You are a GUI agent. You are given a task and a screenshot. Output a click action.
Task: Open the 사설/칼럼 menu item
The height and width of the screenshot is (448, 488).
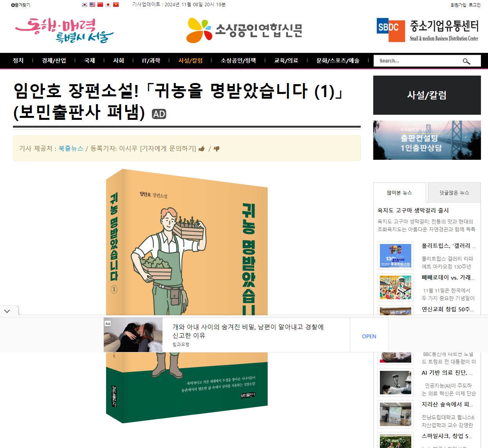(x=191, y=61)
